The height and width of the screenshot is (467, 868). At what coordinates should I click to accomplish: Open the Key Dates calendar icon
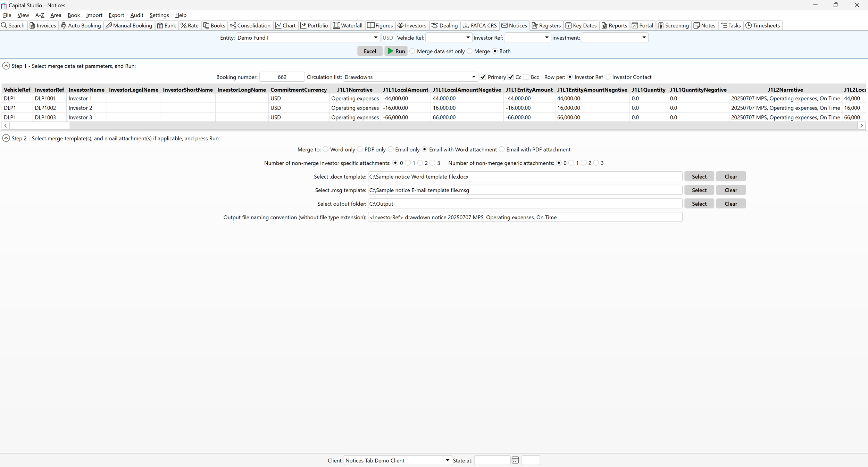click(568, 25)
